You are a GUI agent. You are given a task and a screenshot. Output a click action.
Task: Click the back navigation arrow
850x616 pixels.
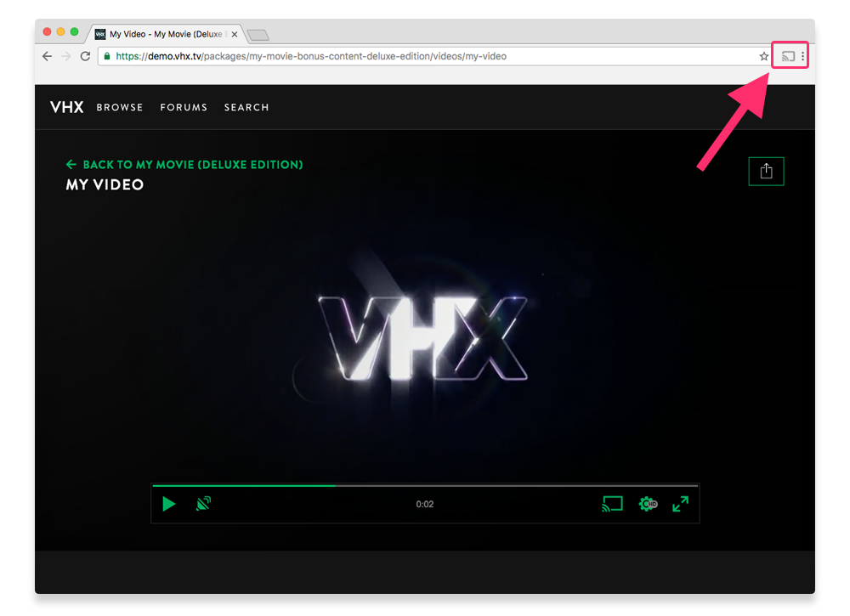(x=47, y=55)
